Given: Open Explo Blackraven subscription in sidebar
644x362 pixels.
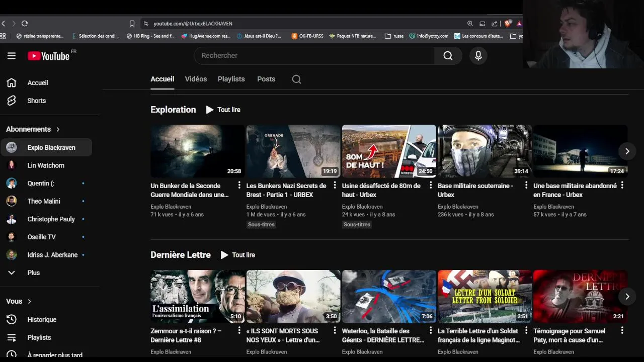Looking at the screenshot, I should pyautogui.click(x=46, y=147).
